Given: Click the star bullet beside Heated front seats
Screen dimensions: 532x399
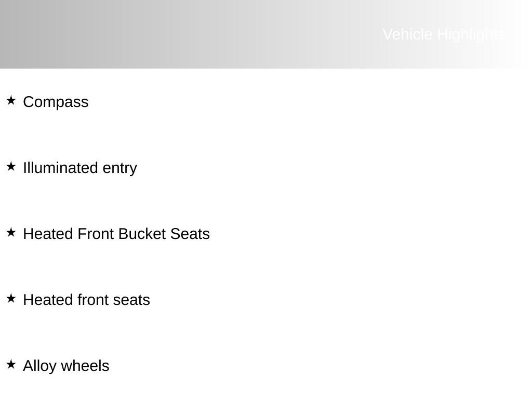Looking at the screenshot, I should tap(11, 298).
